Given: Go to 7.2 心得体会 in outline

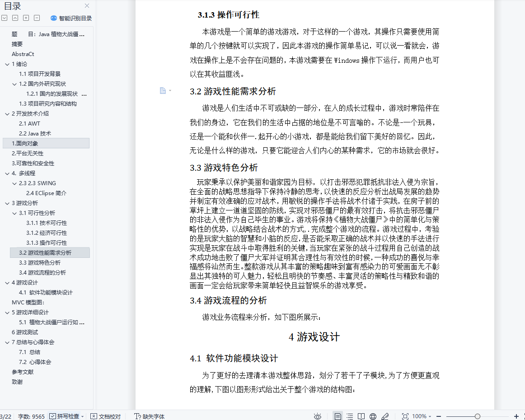Looking at the screenshot, I should (x=35, y=362).
